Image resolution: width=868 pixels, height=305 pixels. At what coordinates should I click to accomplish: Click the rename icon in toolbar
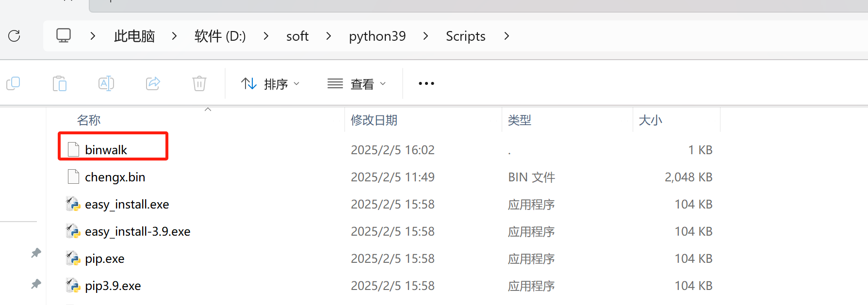[106, 84]
